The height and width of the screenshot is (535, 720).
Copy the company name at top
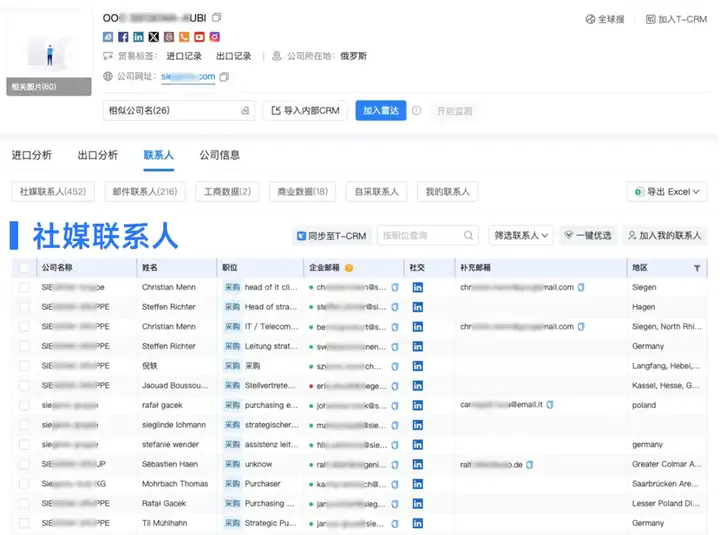pos(217,18)
